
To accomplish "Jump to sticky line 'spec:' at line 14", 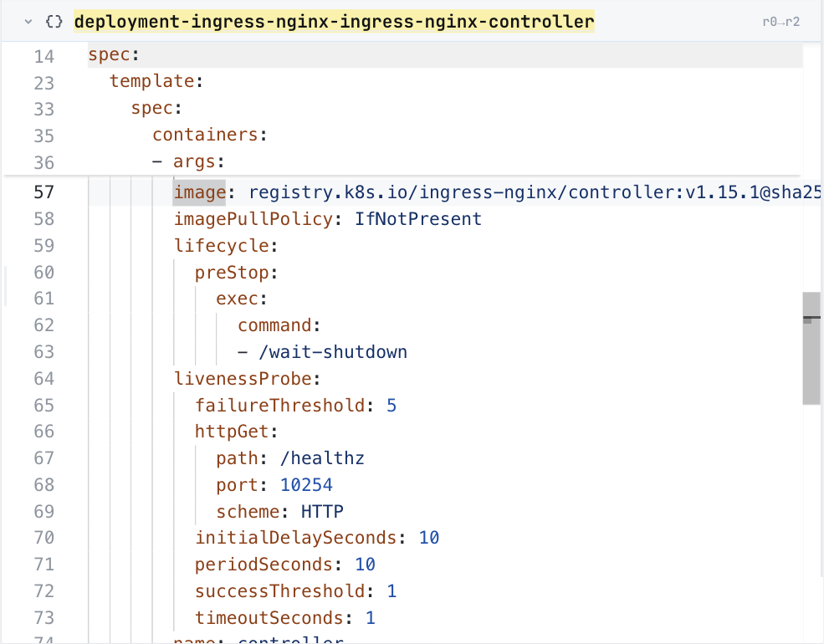I will tap(114, 54).
